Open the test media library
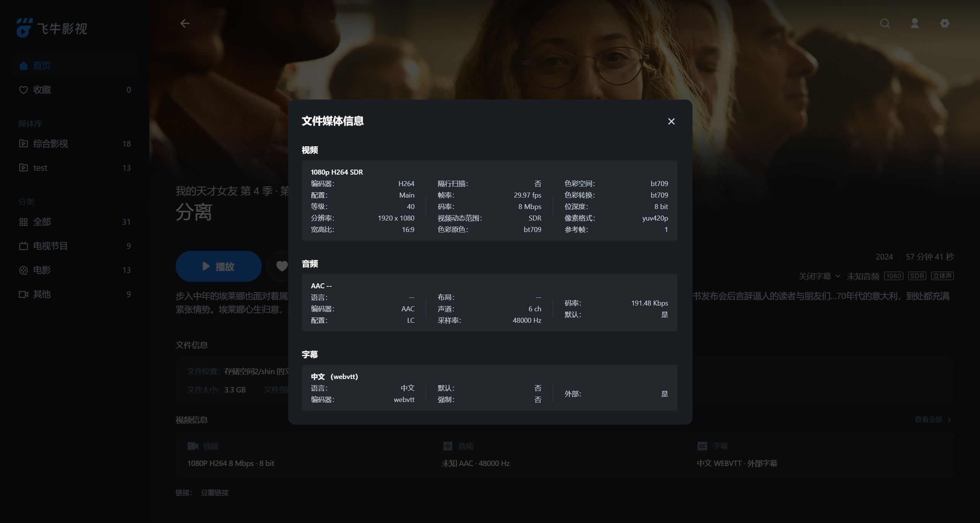The image size is (980, 523). pyautogui.click(x=74, y=168)
